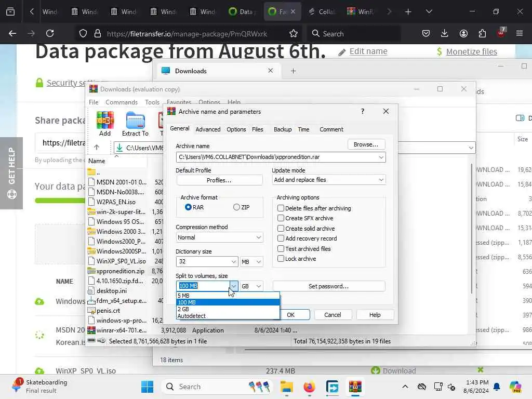
Task: Open the Firefox hamburger menu
Action: pos(519,33)
